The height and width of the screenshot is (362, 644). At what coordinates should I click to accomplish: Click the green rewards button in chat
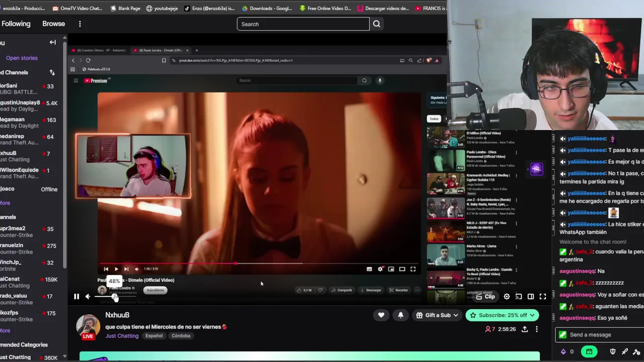[x=589, y=352]
